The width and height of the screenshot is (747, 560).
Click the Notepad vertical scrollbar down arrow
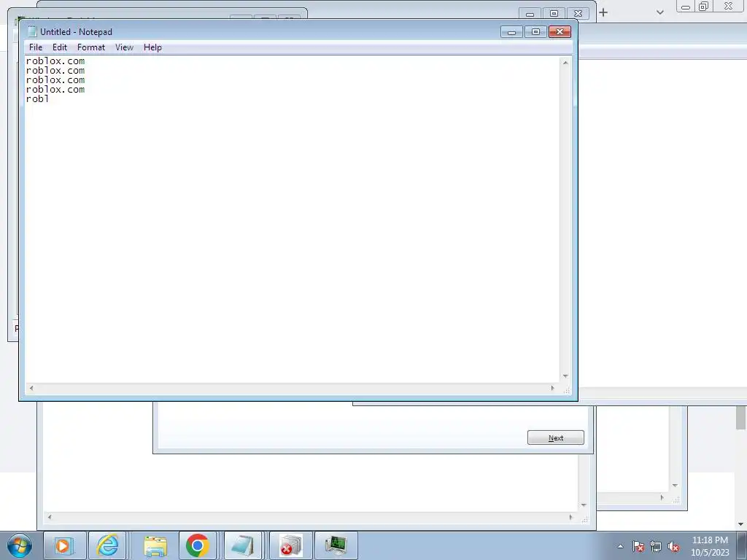pyautogui.click(x=565, y=376)
